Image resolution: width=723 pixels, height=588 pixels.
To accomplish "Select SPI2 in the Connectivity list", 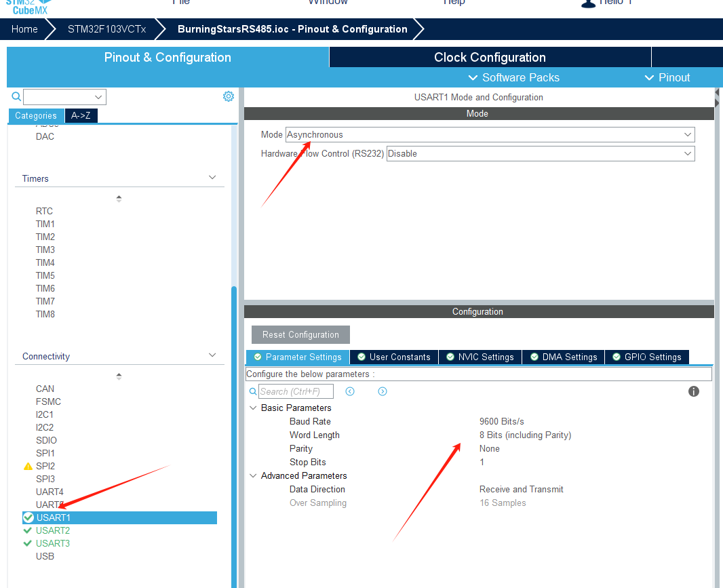I will point(45,466).
